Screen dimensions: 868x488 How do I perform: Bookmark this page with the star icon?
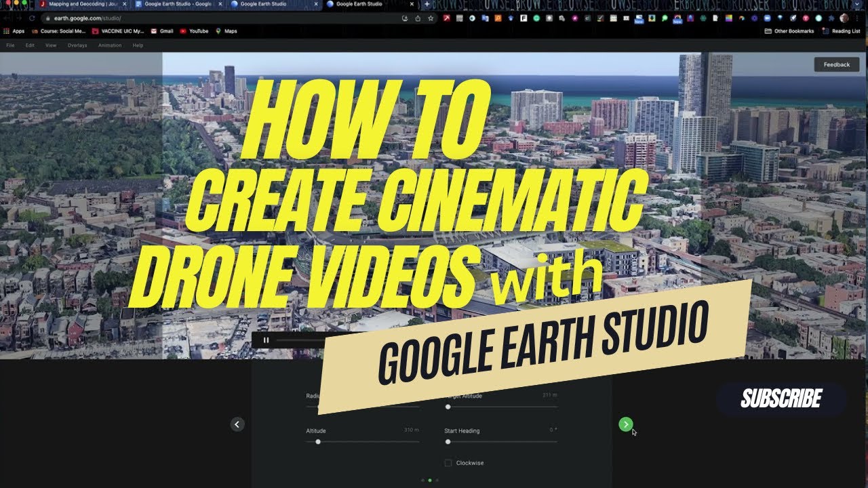click(431, 18)
